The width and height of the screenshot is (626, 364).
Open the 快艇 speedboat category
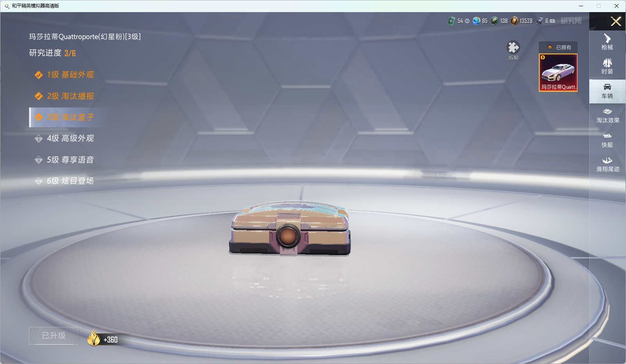[x=607, y=140]
